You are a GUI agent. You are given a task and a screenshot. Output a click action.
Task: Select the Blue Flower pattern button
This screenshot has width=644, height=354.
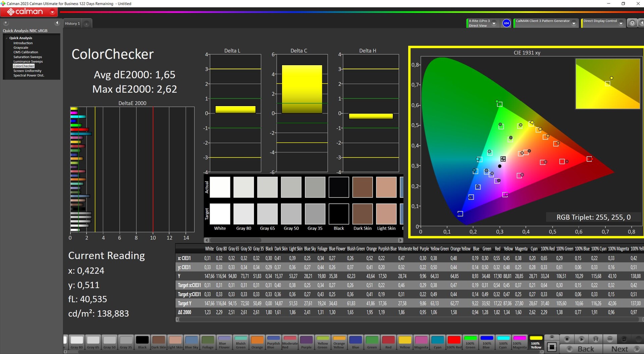point(224,342)
